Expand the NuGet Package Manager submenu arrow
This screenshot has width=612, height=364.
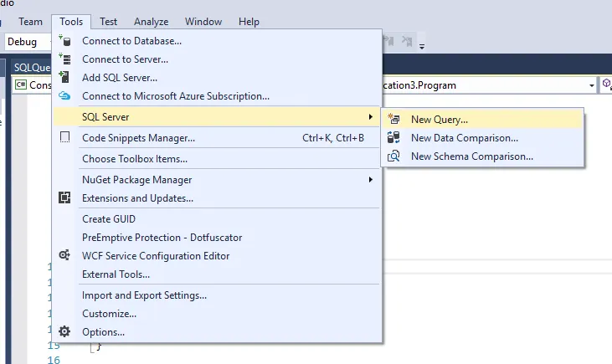pyautogui.click(x=371, y=180)
